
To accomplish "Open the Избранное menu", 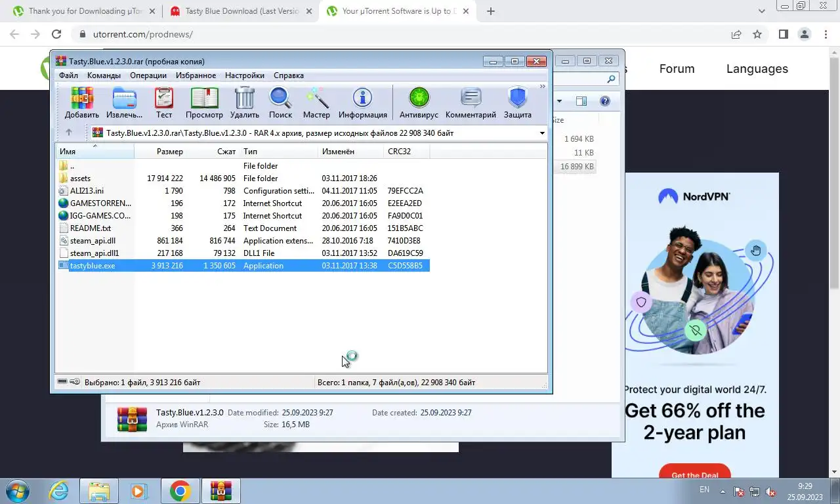I will click(196, 75).
